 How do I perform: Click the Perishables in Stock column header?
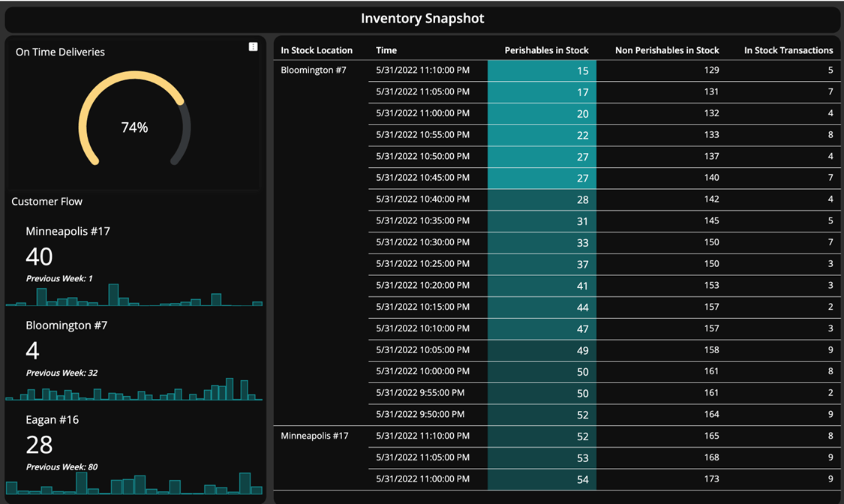point(546,50)
